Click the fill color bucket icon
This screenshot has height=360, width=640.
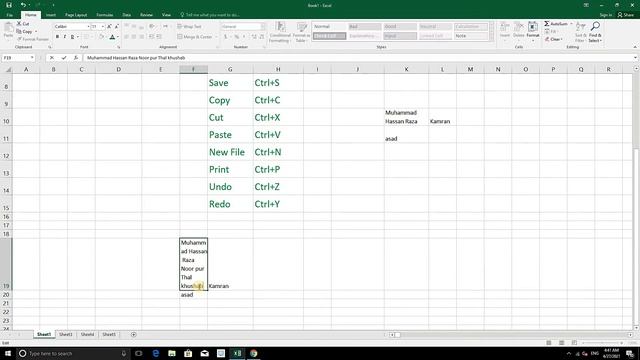[101, 37]
